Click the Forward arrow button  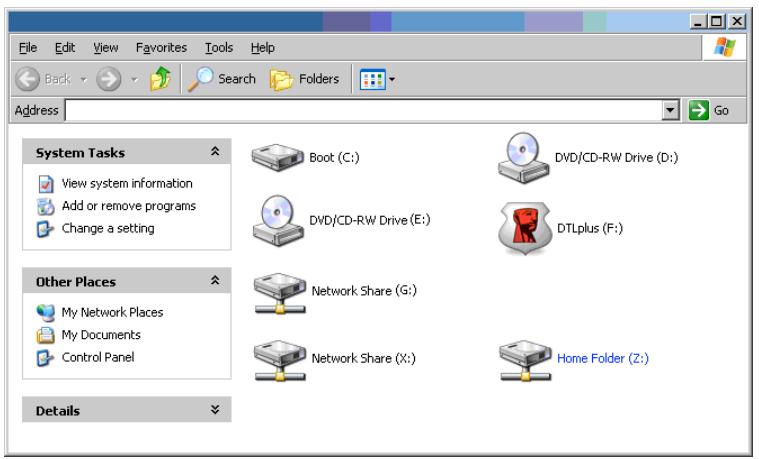(108, 79)
